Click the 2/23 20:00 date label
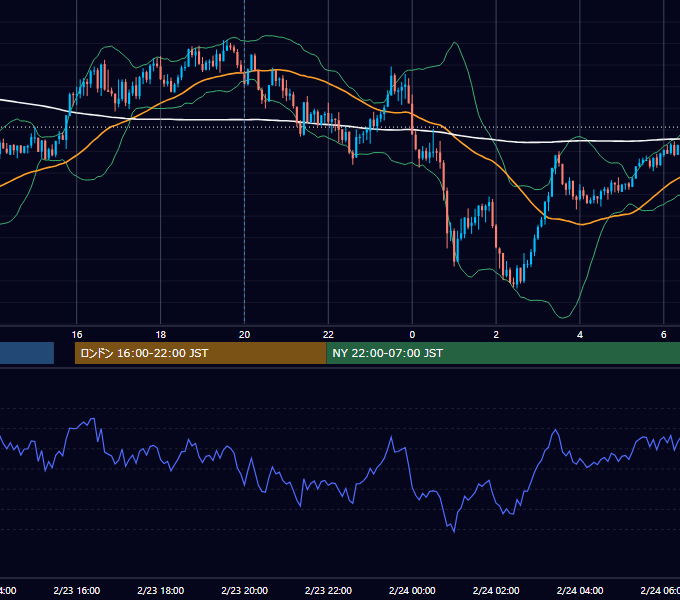Viewport: 680px width, 600px height. 245,590
